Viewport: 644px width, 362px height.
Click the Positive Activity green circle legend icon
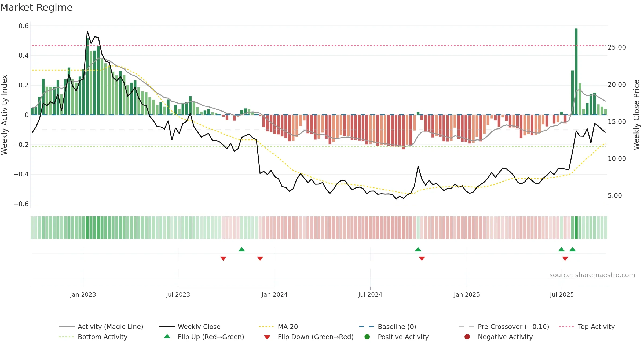367,337
